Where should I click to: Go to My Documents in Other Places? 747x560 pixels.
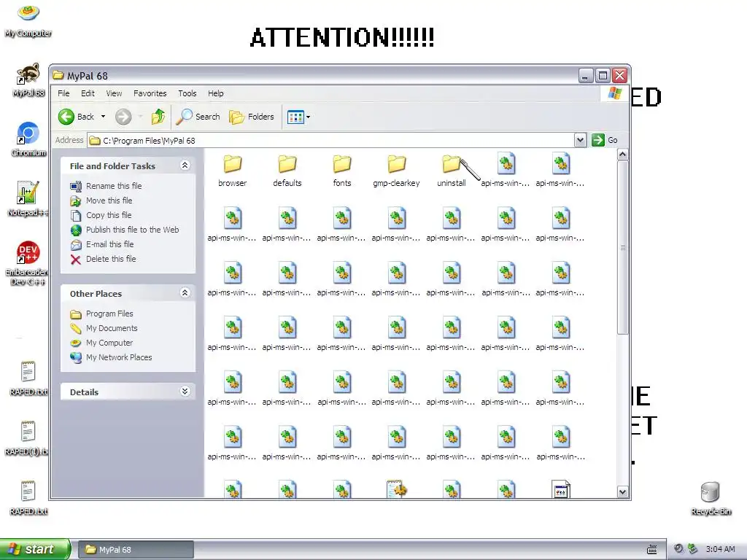point(104,328)
